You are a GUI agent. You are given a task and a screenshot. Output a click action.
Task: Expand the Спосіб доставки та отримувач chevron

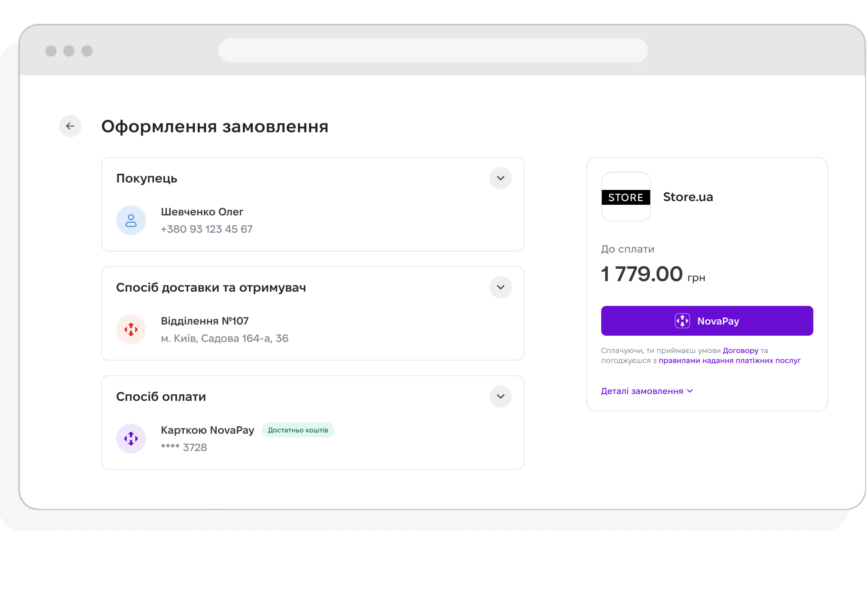[x=500, y=287]
